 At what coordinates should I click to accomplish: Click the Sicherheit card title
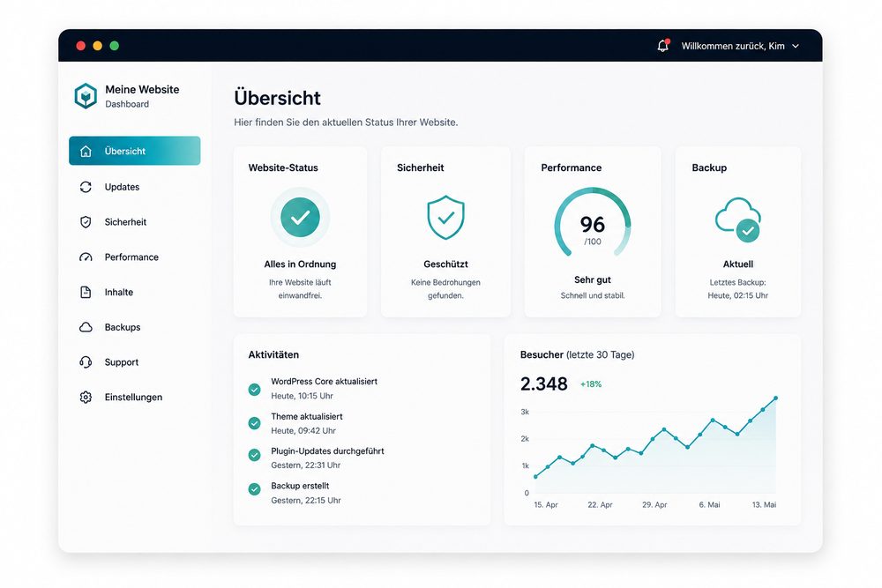(x=420, y=167)
